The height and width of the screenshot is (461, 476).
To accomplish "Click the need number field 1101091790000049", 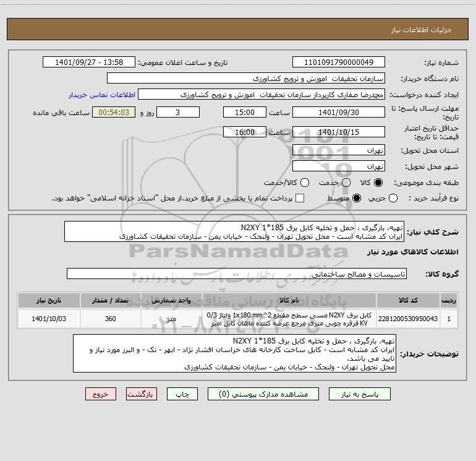I will pos(339,62).
